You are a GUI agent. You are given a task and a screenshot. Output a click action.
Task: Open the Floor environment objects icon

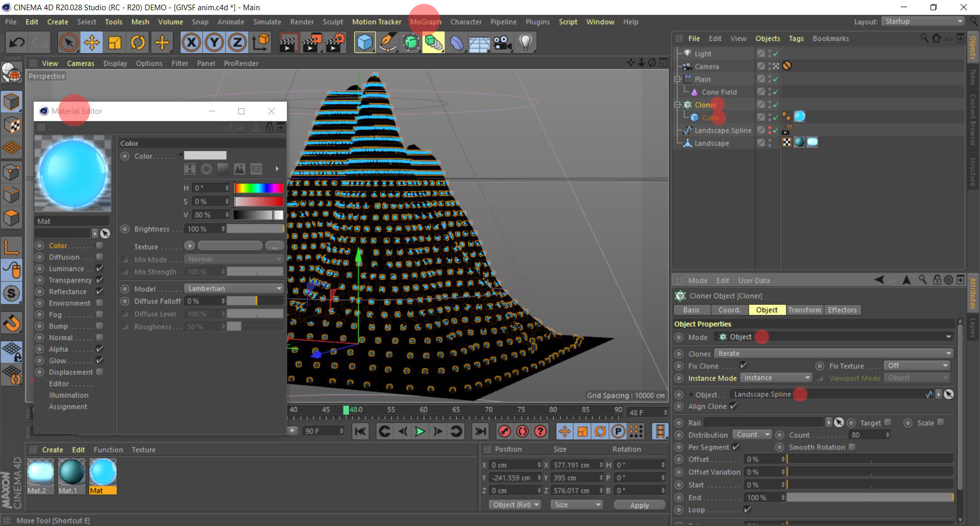point(479,42)
